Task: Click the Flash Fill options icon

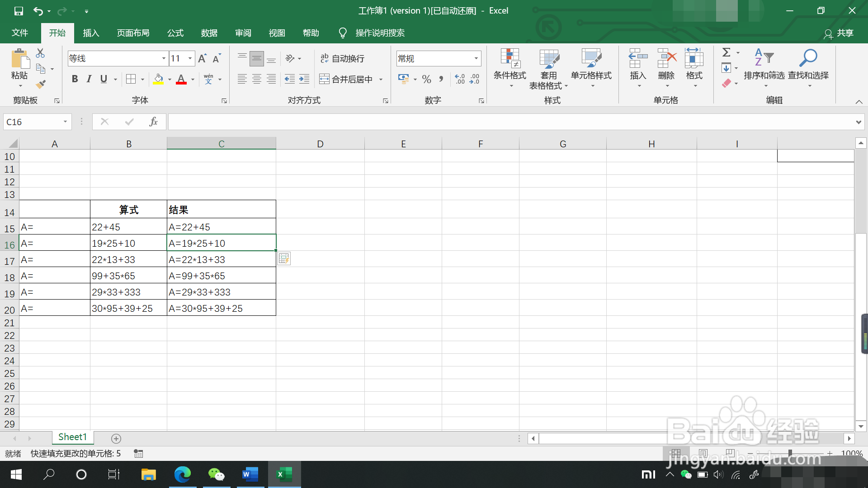Action: 283,258
